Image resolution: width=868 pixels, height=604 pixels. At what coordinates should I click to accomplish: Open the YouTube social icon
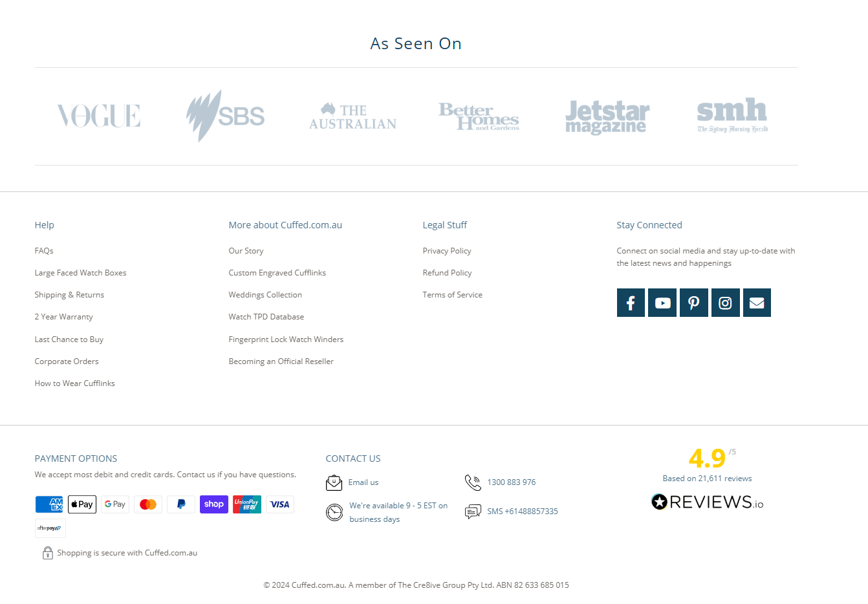tap(662, 303)
